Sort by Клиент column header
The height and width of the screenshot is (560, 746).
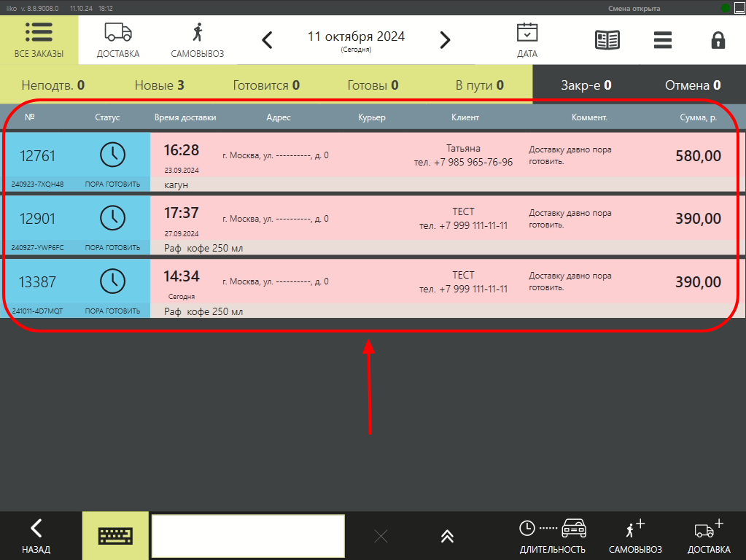(x=465, y=117)
